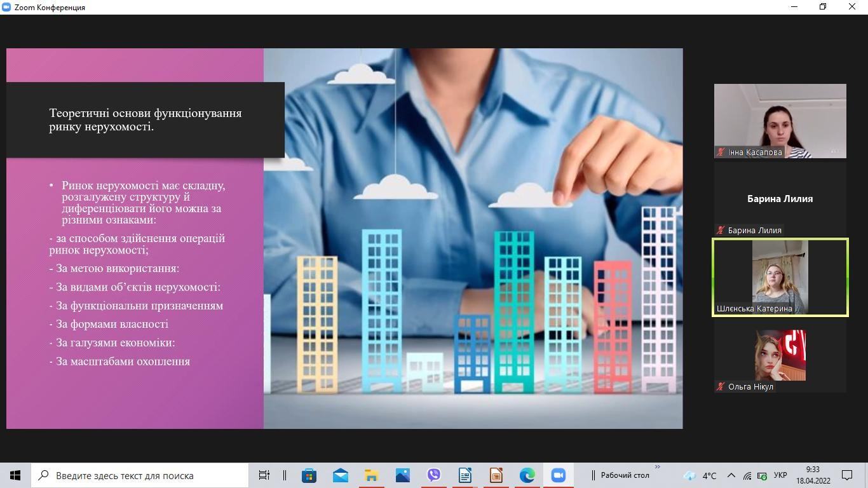This screenshot has height=488, width=868.
Task: Show hidden system tray icons
Action: pyautogui.click(x=731, y=475)
